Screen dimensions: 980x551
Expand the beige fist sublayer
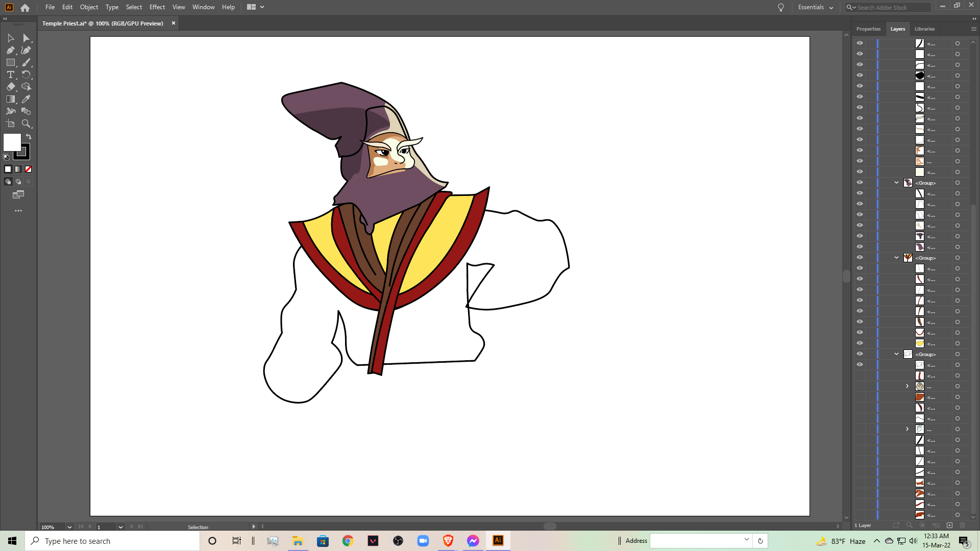(x=908, y=386)
